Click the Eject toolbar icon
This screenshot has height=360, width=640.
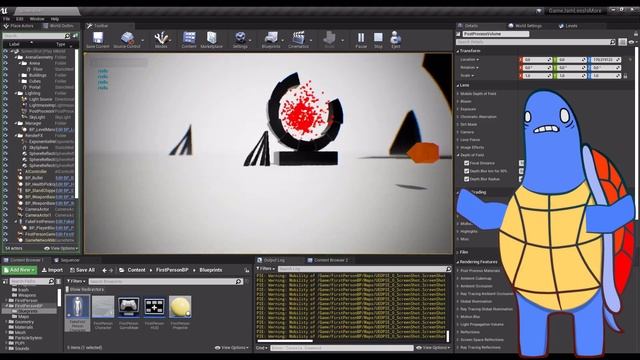coord(395,38)
